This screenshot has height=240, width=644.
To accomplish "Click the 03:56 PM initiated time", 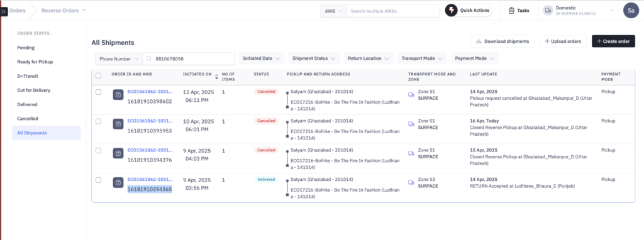I will point(197,188).
